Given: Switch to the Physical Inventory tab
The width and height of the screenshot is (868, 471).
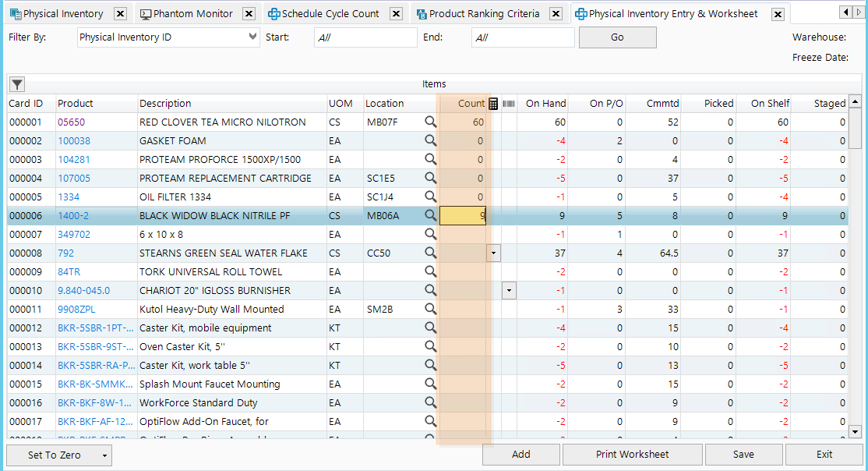Looking at the screenshot, I should click(x=62, y=14).
